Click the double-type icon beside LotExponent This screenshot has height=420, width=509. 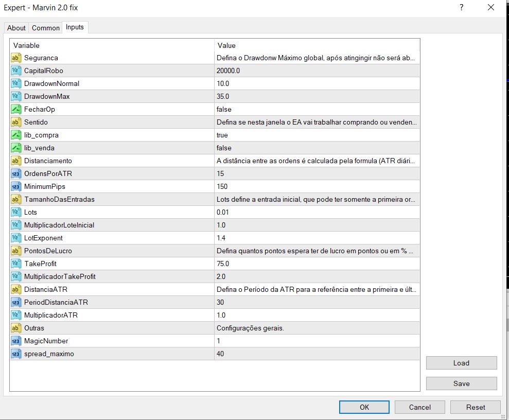[x=15, y=238]
